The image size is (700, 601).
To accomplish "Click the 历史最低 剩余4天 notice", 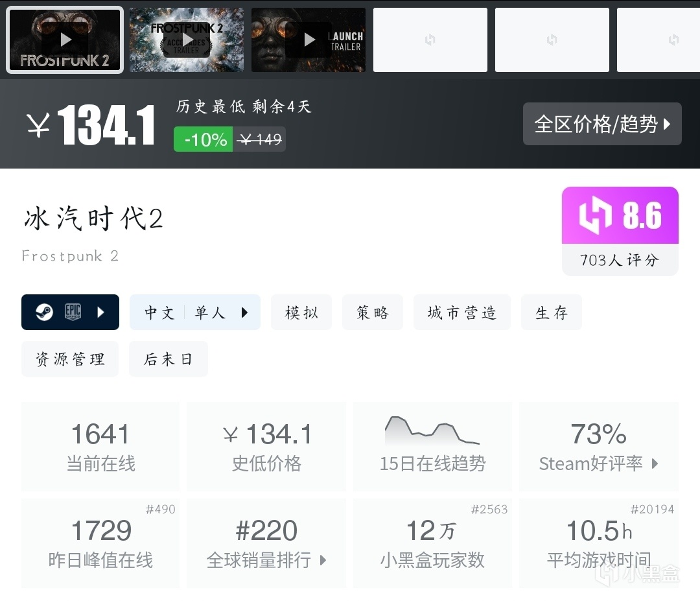I will coord(243,107).
